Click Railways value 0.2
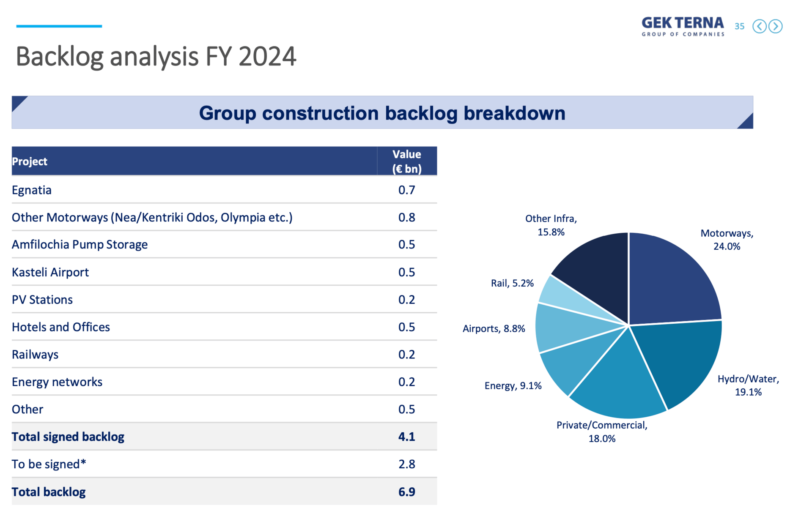The image size is (812, 519). pos(406,354)
